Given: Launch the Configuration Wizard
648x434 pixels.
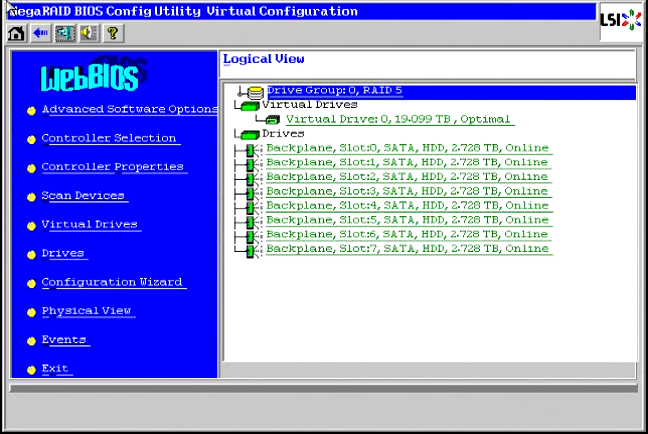Looking at the screenshot, I should click(112, 283).
